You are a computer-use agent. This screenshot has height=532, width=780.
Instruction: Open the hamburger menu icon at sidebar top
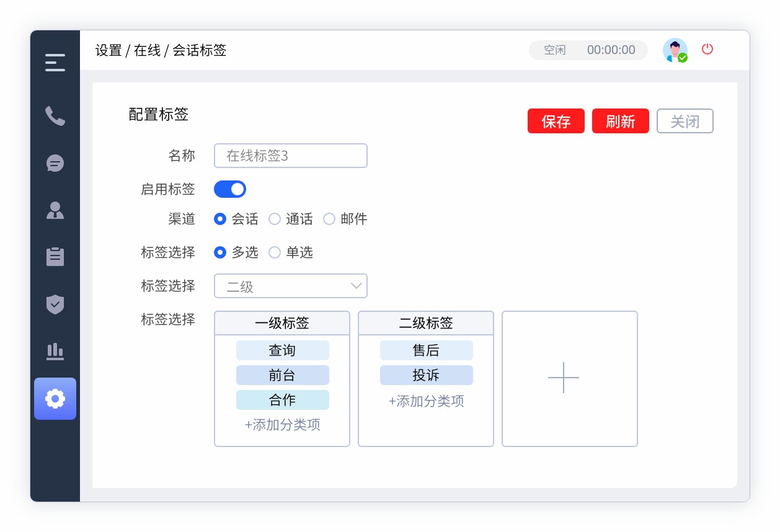[55, 62]
